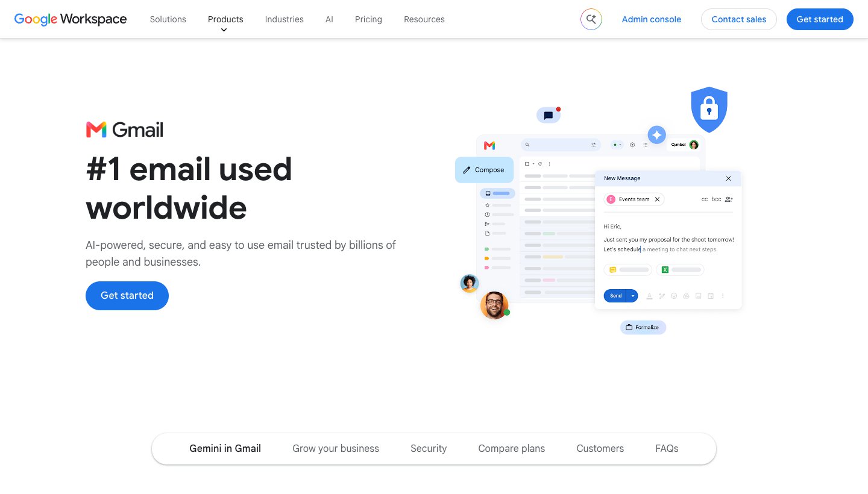Click the Gmail logo beside the Gmail wordmark

[96, 130]
